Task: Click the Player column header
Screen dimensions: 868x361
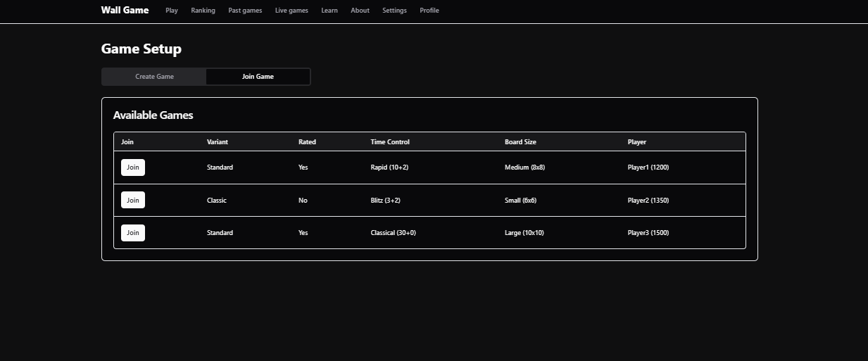Action: (637, 142)
